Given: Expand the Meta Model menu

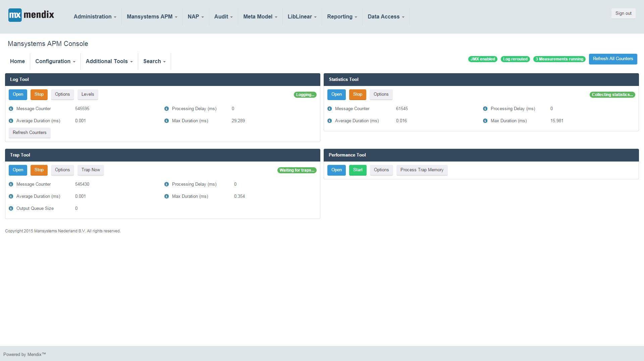Looking at the screenshot, I should (x=260, y=17).
